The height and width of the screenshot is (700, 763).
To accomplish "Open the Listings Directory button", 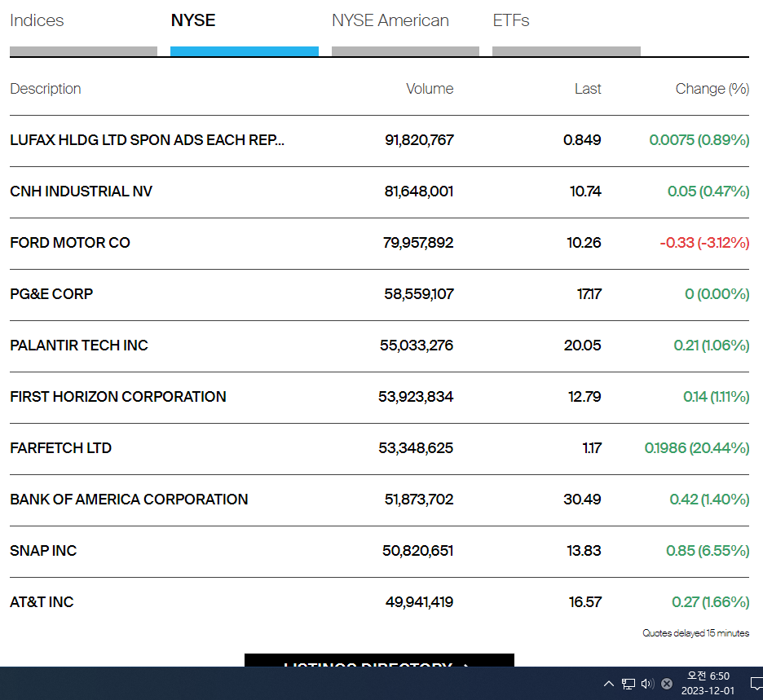I will click(x=379, y=661).
